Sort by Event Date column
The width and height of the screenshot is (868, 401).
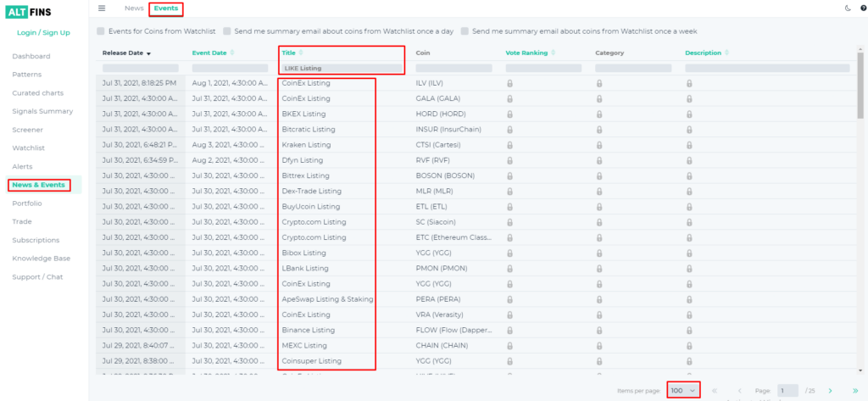[213, 53]
